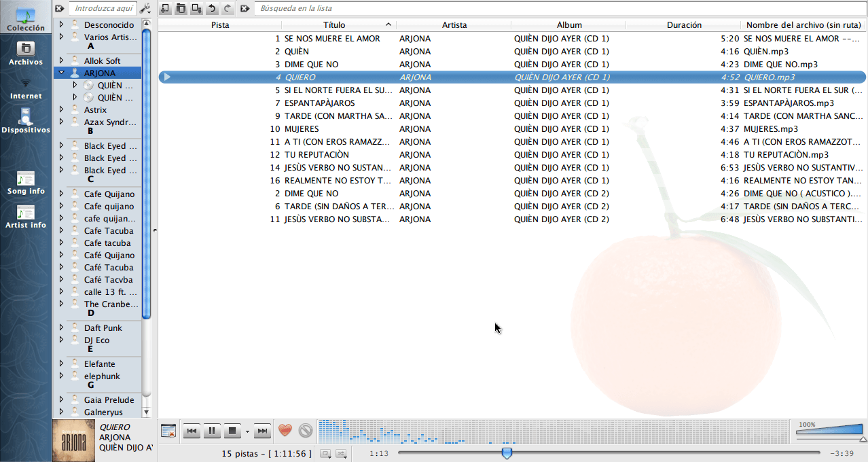Click the red heart love-track icon
This screenshot has width=868, height=462.
[x=285, y=431]
